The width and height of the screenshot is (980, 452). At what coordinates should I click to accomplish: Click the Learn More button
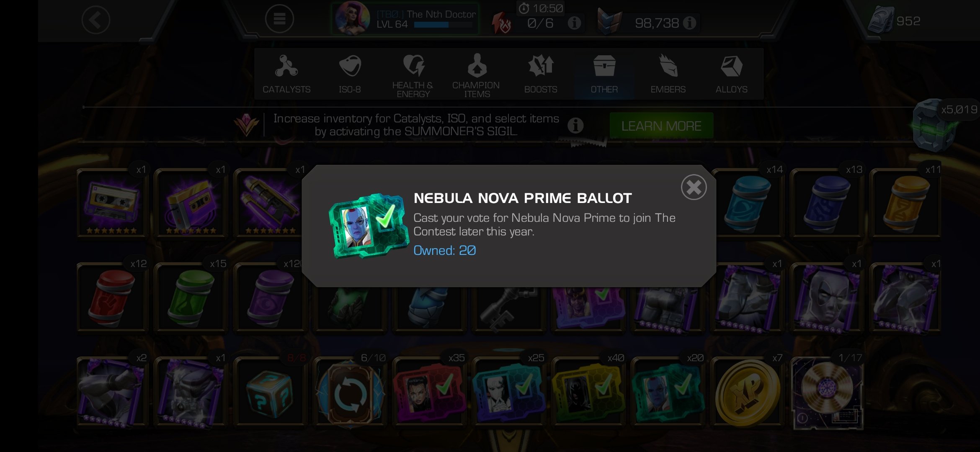click(x=661, y=126)
